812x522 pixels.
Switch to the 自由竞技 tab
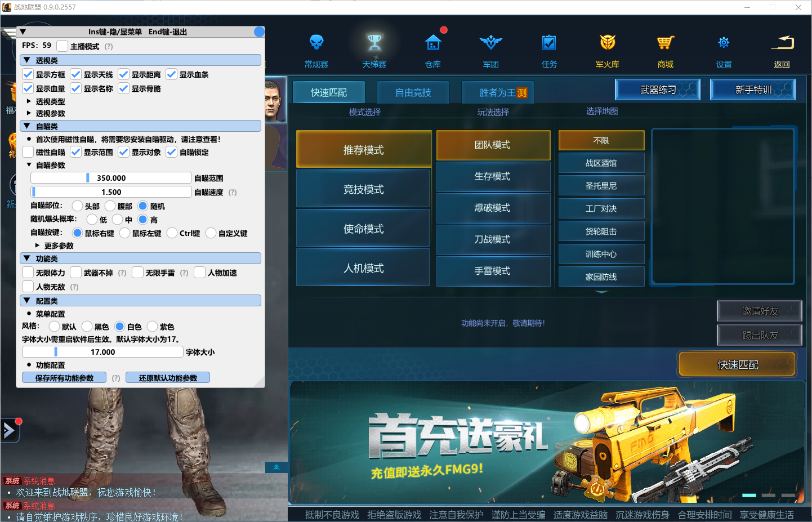click(413, 92)
